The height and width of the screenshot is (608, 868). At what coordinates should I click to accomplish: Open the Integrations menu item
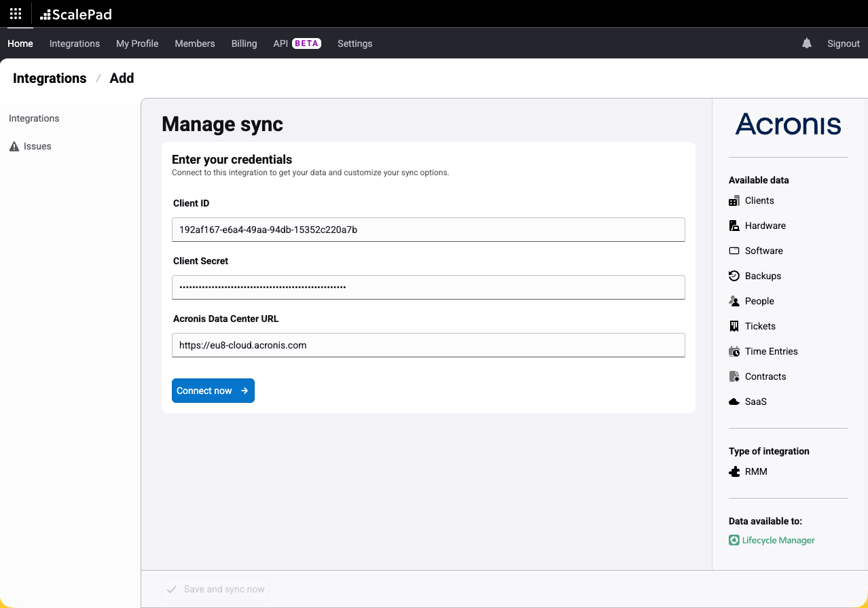tap(74, 43)
